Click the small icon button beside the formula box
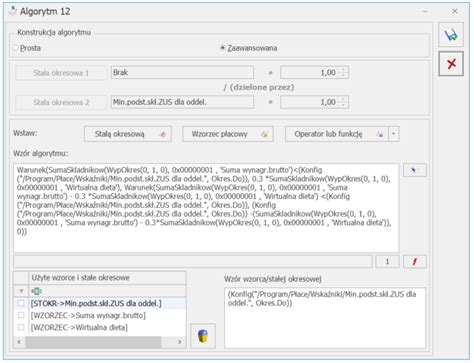This screenshot has width=474, height=363. click(x=414, y=170)
